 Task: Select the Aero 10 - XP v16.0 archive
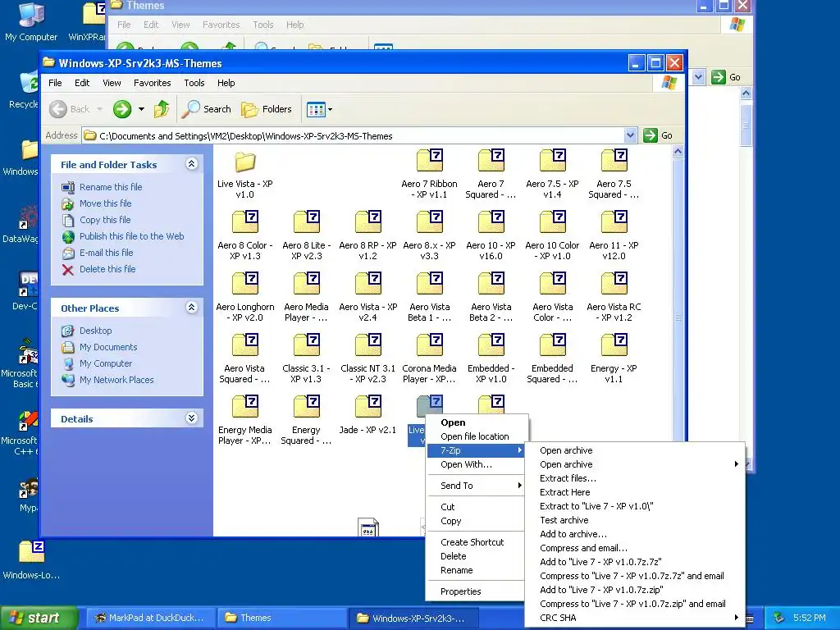point(491,235)
